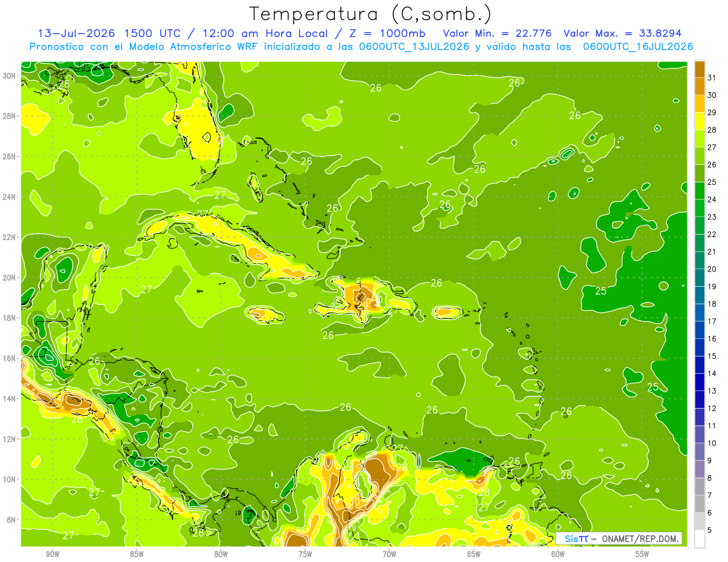Click the color scale label 23
Image resolution: width=728 pixels, height=562 pixels.
tap(712, 216)
